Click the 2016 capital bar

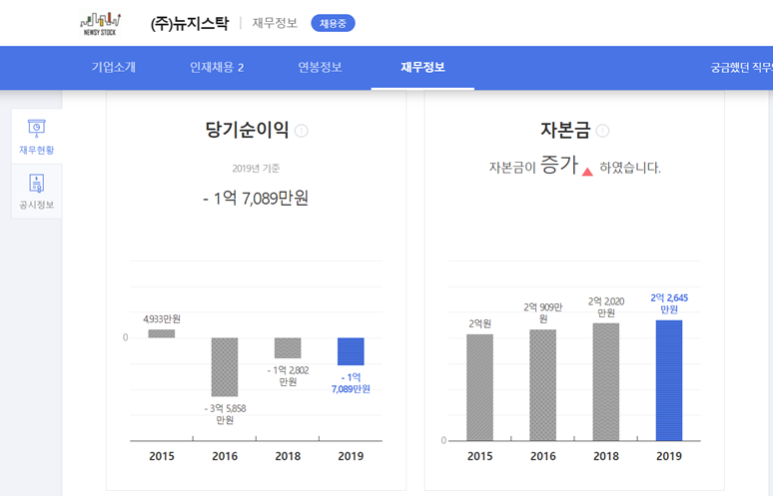pos(542,385)
